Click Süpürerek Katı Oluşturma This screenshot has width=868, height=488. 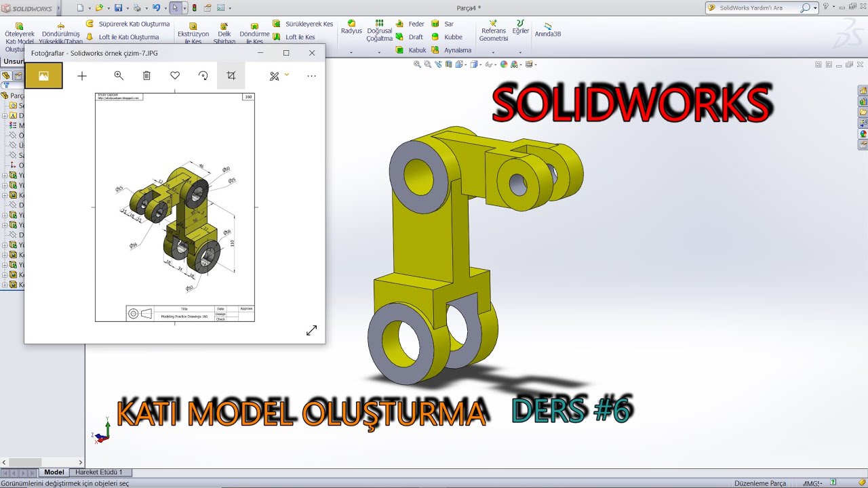(127, 24)
